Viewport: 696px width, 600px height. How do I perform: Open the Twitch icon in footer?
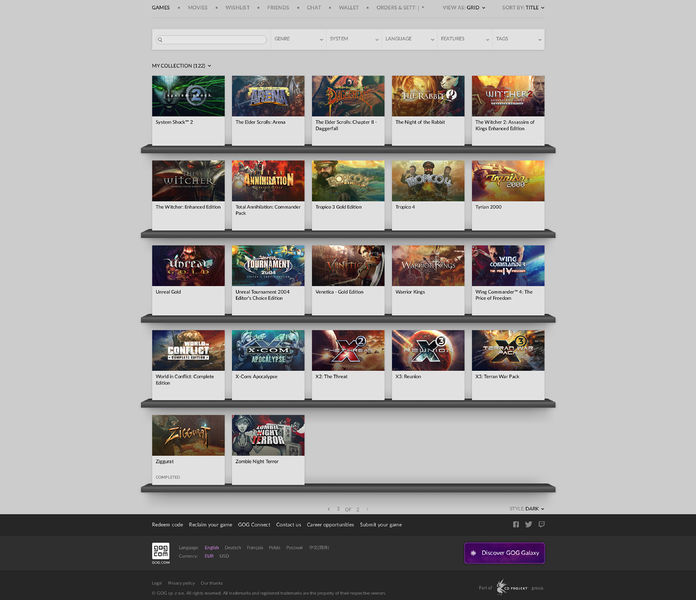542,525
